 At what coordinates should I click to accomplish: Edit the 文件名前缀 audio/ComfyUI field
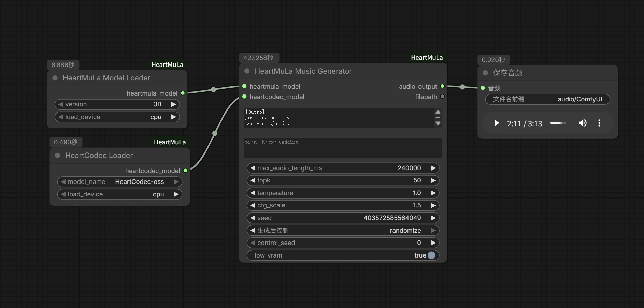click(547, 99)
